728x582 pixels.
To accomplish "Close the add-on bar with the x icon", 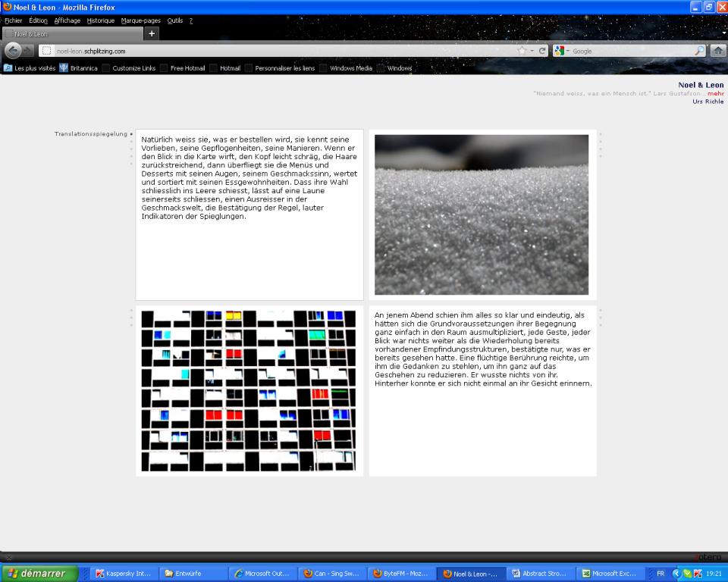I will (x=8, y=558).
